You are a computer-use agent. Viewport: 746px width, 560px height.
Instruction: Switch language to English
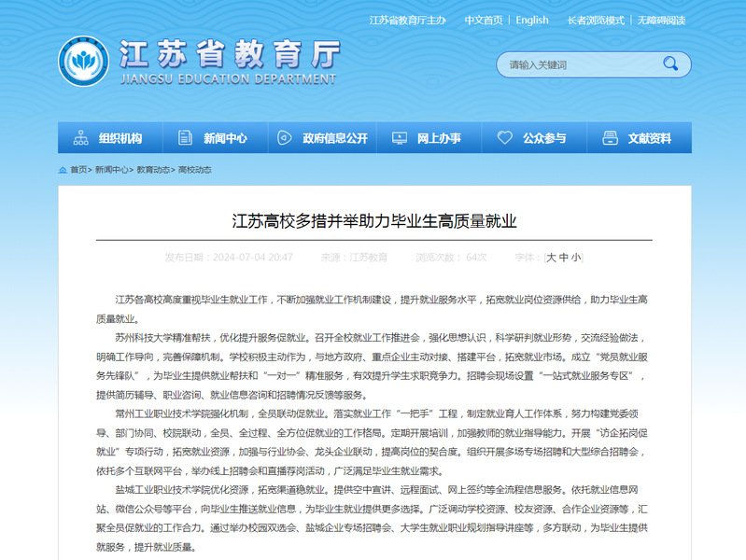pyautogui.click(x=532, y=20)
